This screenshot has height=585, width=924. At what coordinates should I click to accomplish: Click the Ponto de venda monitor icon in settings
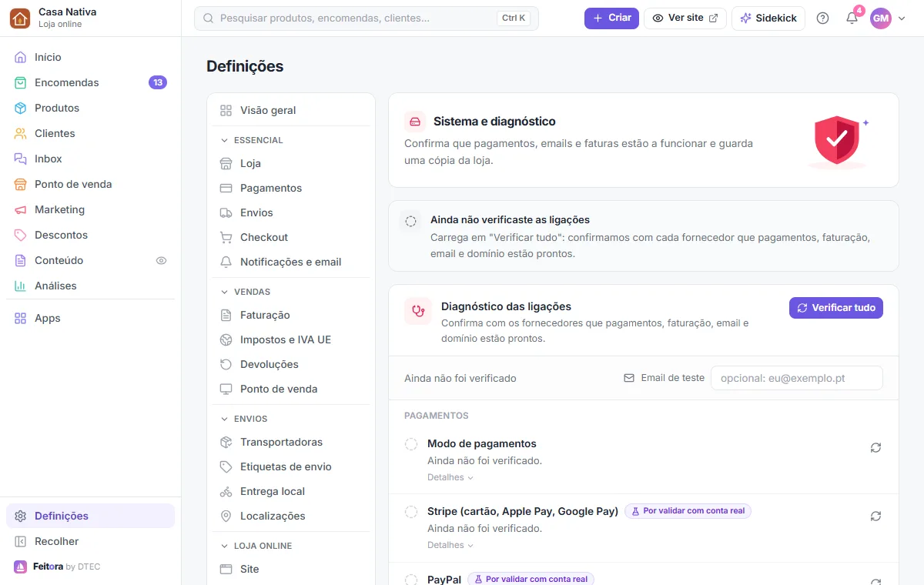pos(226,389)
